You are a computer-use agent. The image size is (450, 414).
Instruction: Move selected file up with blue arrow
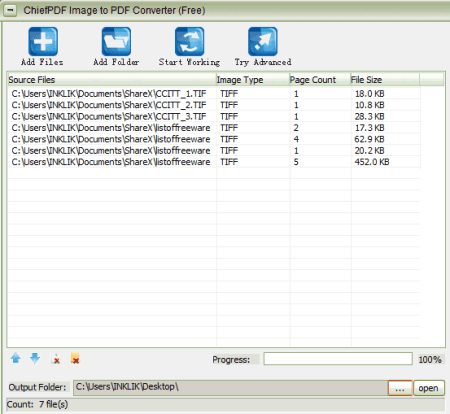tap(16, 358)
